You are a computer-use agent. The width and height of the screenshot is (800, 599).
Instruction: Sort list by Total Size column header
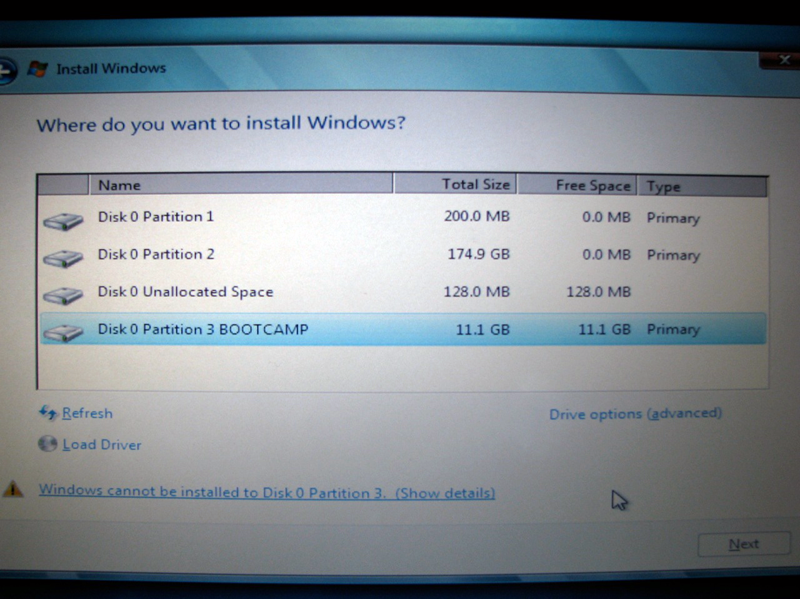click(x=455, y=184)
